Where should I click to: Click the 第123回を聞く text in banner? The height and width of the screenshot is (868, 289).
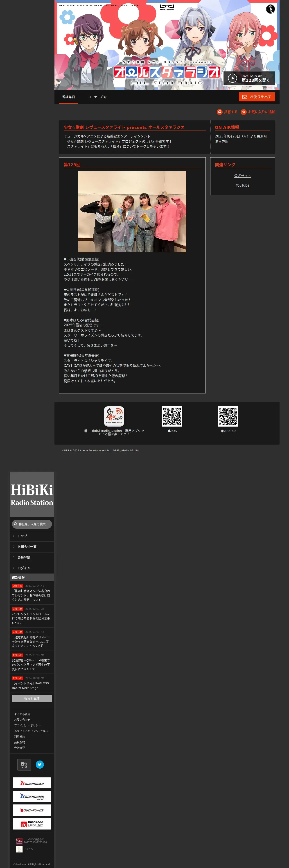tap(256, 80)
